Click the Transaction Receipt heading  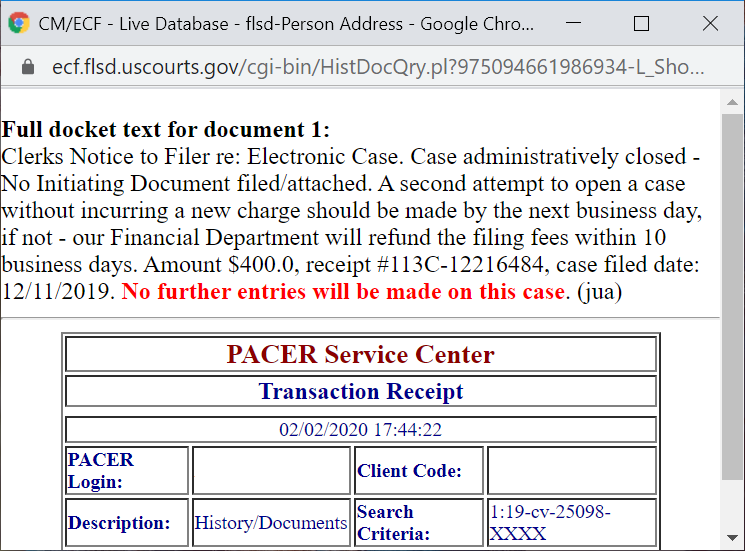360,391
